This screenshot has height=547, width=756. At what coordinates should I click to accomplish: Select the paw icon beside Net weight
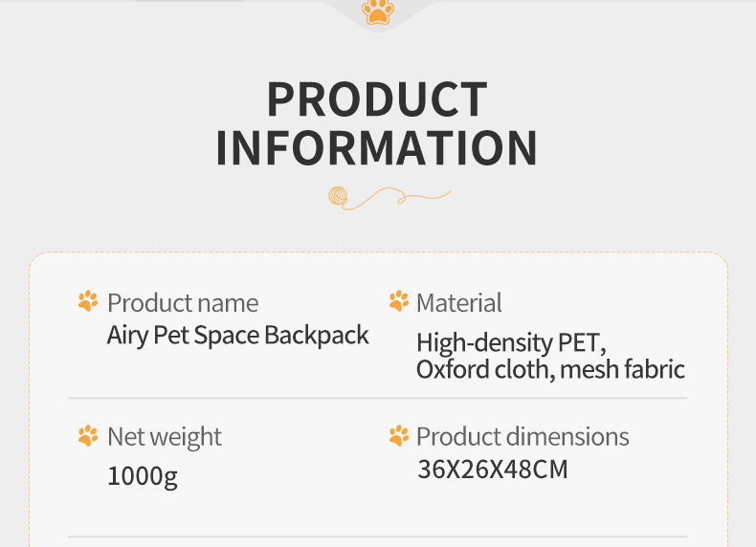(88, 436)
